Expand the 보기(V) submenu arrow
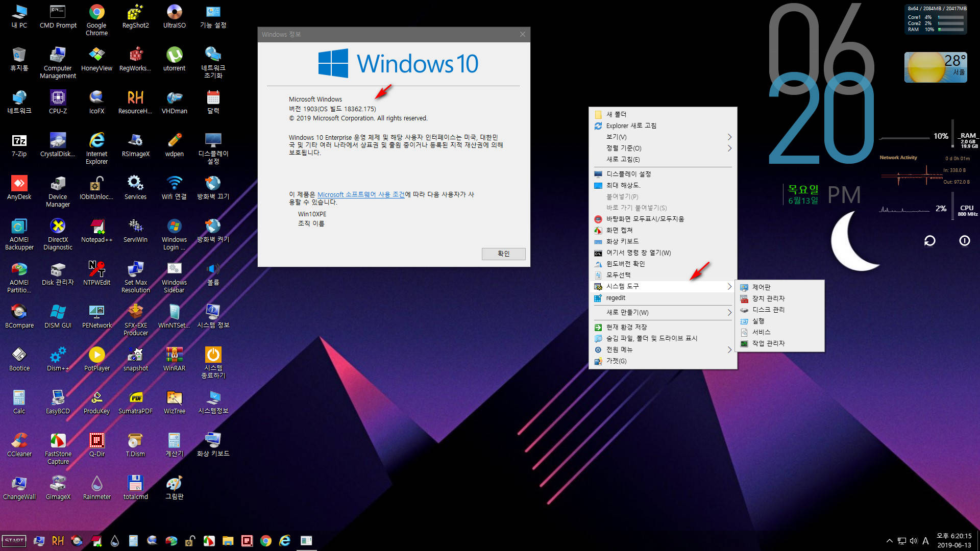This screenshot has height=551, width=980. 729,137
